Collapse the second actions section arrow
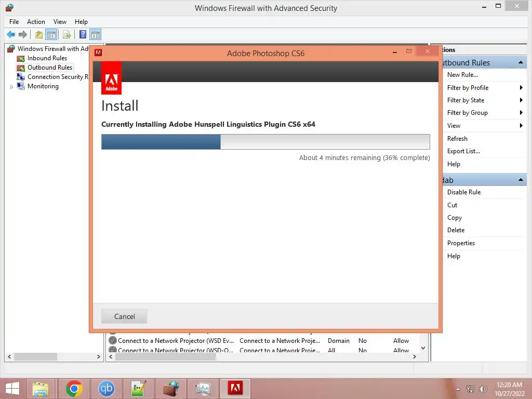The height and width of the screenshot is (399, 532). 521,180
